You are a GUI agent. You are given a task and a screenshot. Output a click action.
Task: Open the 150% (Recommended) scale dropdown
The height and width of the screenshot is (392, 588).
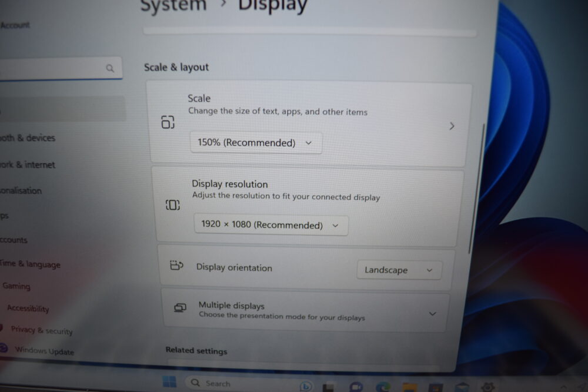pos(256,143)
